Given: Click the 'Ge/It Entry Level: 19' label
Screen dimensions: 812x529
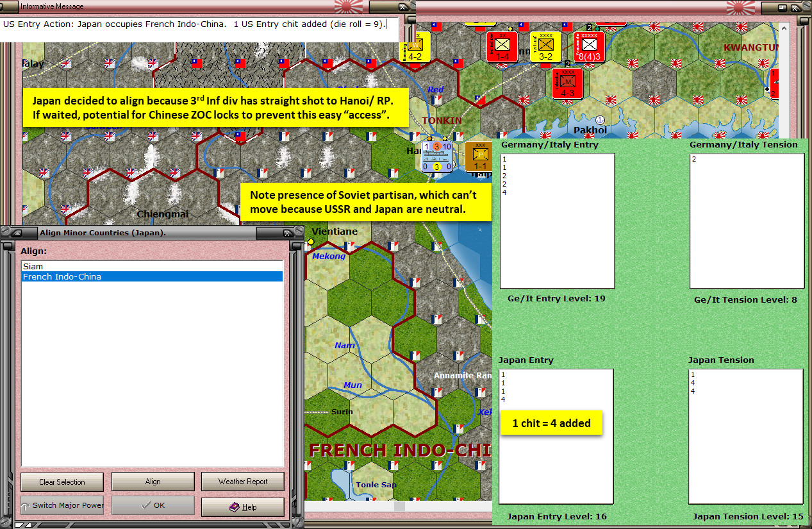Looking at the screenshot, I should click(x=556, y=298).
